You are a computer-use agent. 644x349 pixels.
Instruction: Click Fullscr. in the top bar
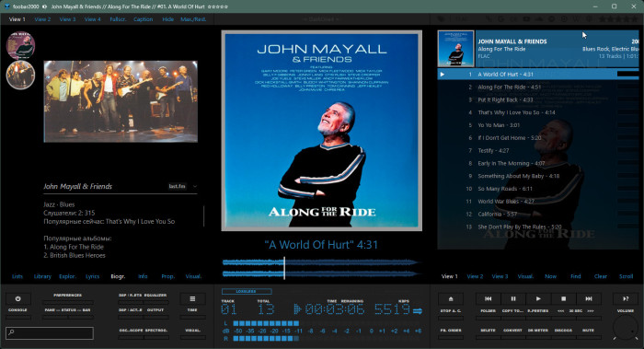point(118,19)
